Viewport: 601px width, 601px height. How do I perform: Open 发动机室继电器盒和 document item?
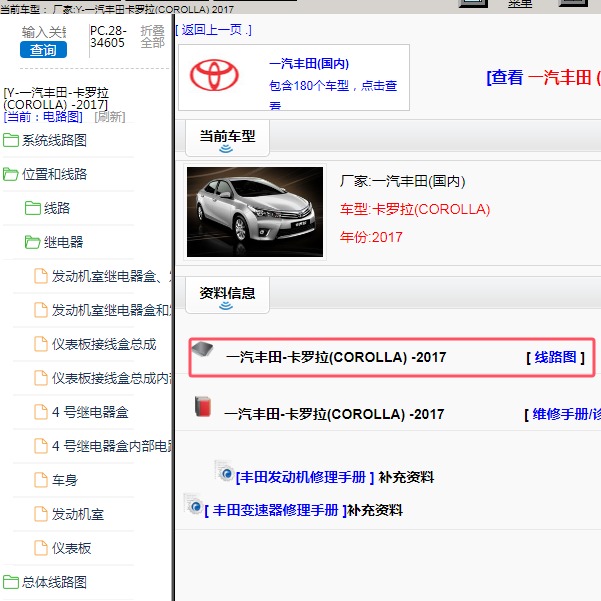pos(111,310)
